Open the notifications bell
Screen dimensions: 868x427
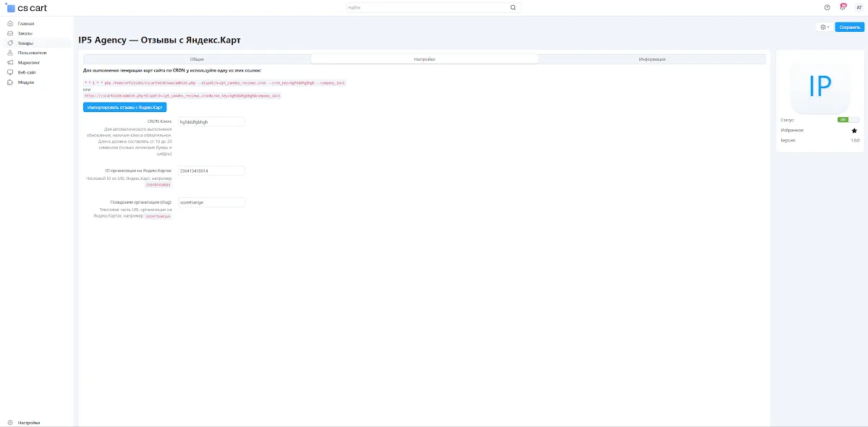(843, 8)
